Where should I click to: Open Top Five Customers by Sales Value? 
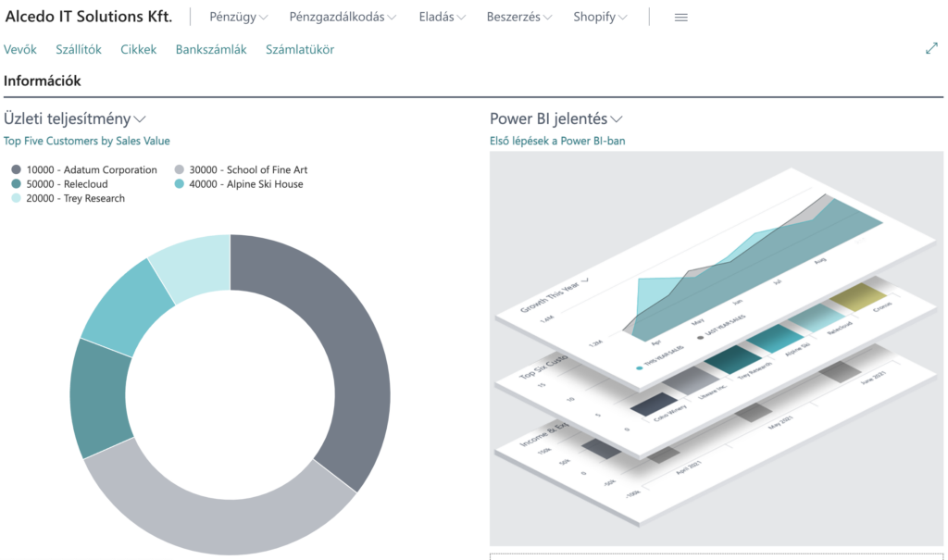87,140
